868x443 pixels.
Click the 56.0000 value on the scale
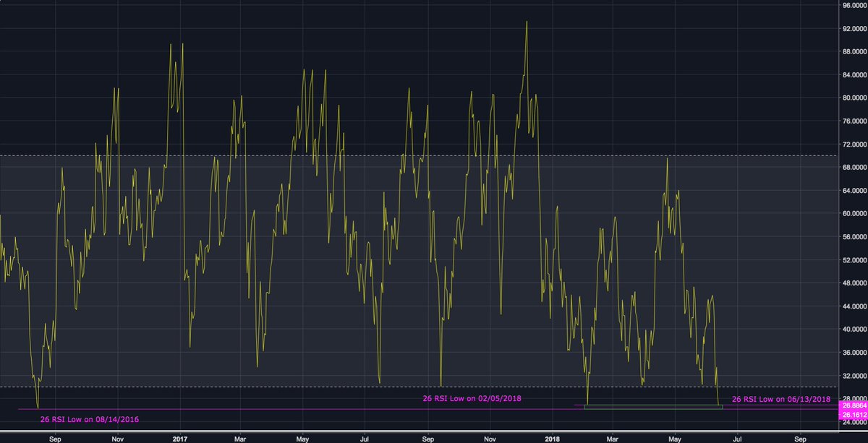(855, 237)
